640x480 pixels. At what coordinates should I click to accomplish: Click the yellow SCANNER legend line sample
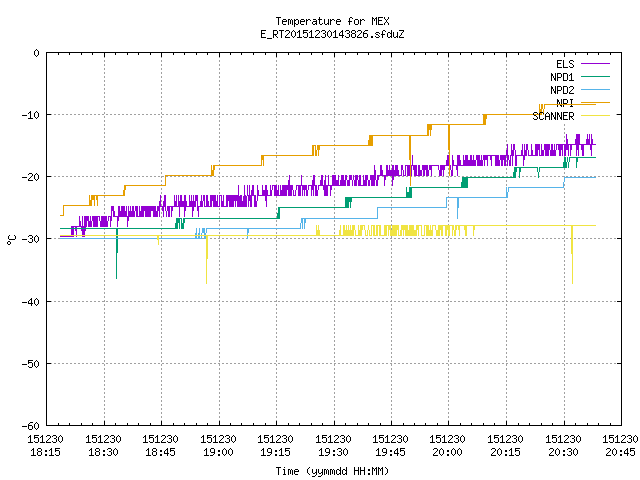(595, 116)
